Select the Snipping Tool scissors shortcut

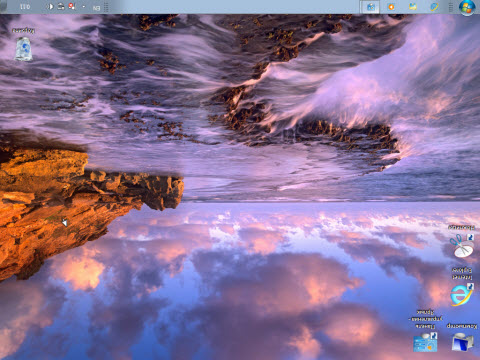click(x=462, y=246)
